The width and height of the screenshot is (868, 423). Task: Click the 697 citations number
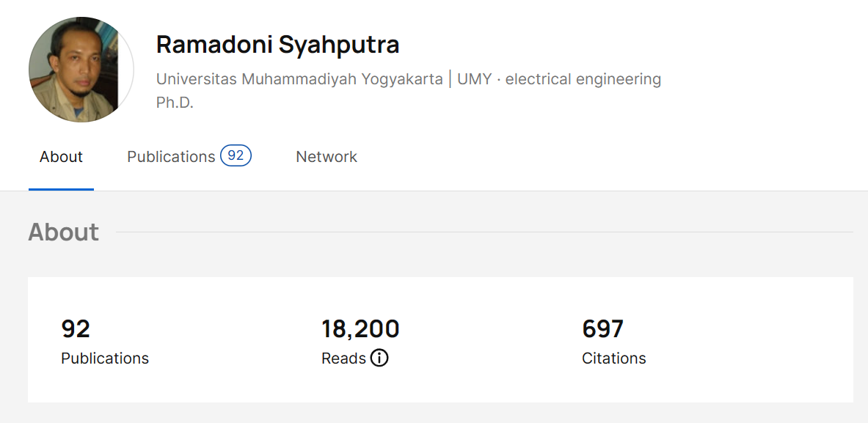(602, 329)
